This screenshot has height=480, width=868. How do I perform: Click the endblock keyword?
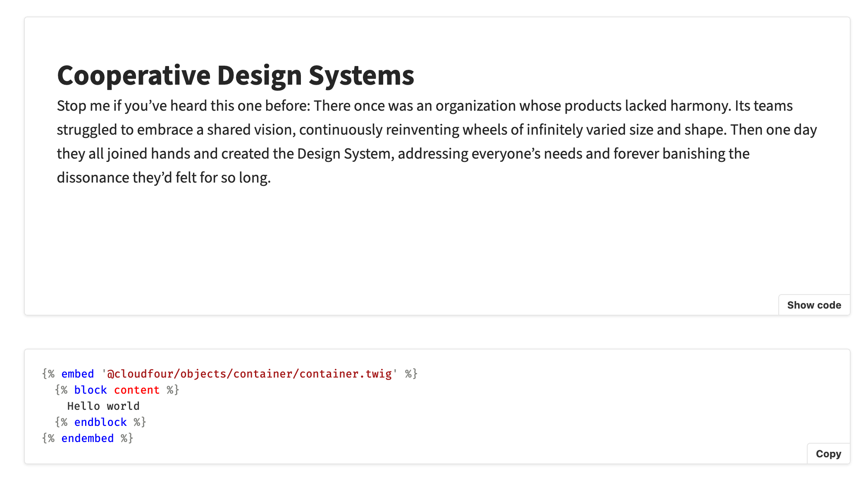[100, 422]
